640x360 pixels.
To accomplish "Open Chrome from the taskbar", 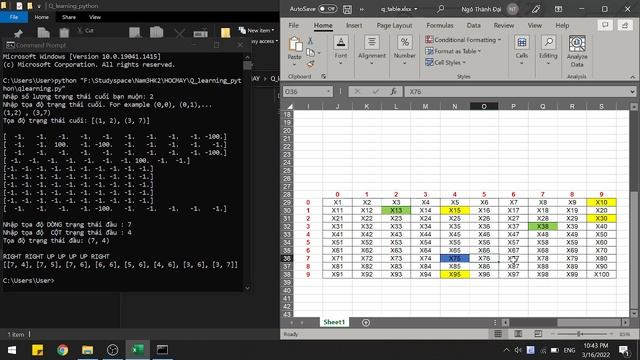I will coord(62,350).
